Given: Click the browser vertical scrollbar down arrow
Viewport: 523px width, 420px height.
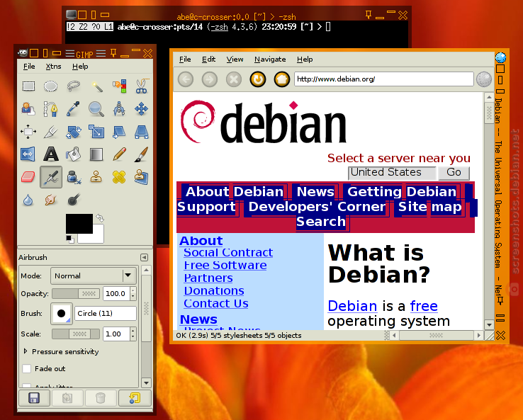Looking at the screenshot, I should 489,324.
